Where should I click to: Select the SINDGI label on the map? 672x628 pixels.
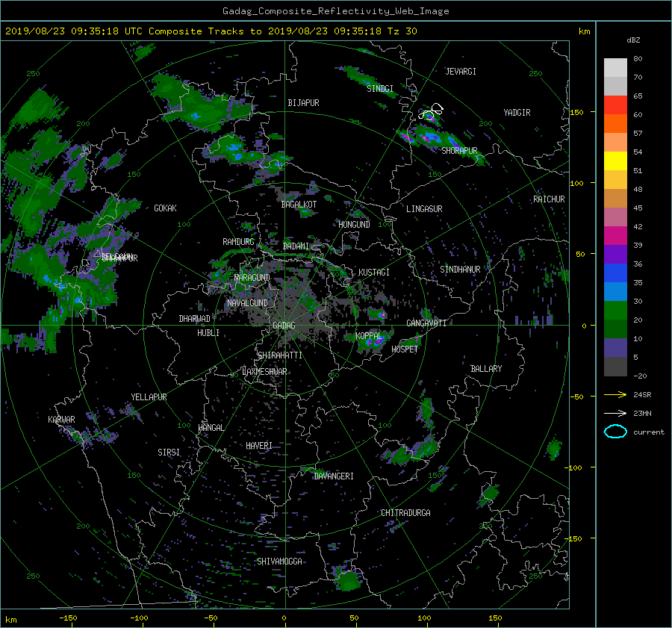click(380, 89)
